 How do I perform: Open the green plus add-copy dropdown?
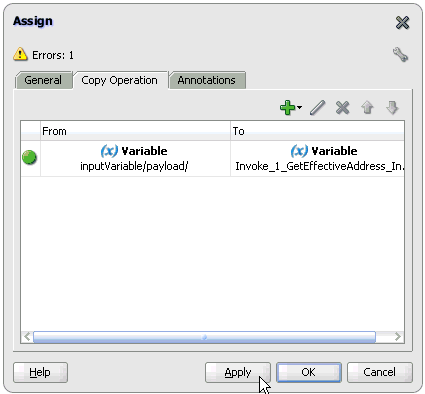point(291,108)
